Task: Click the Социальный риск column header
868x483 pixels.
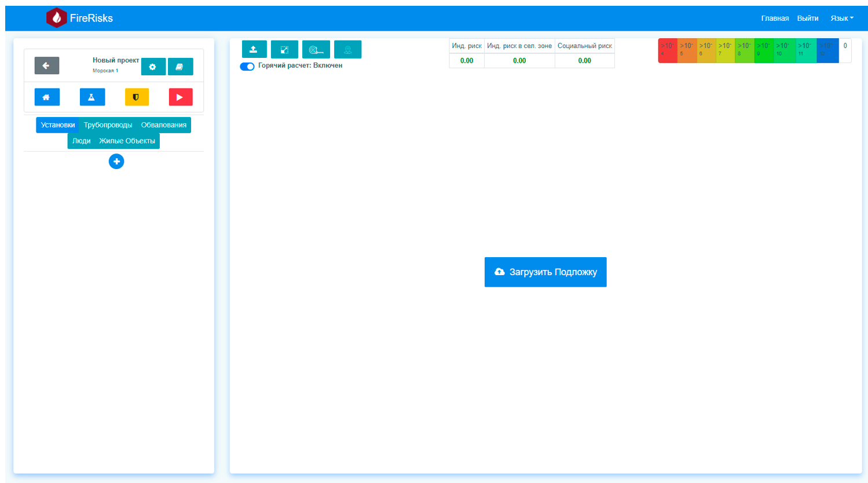Action: [585, 46]
